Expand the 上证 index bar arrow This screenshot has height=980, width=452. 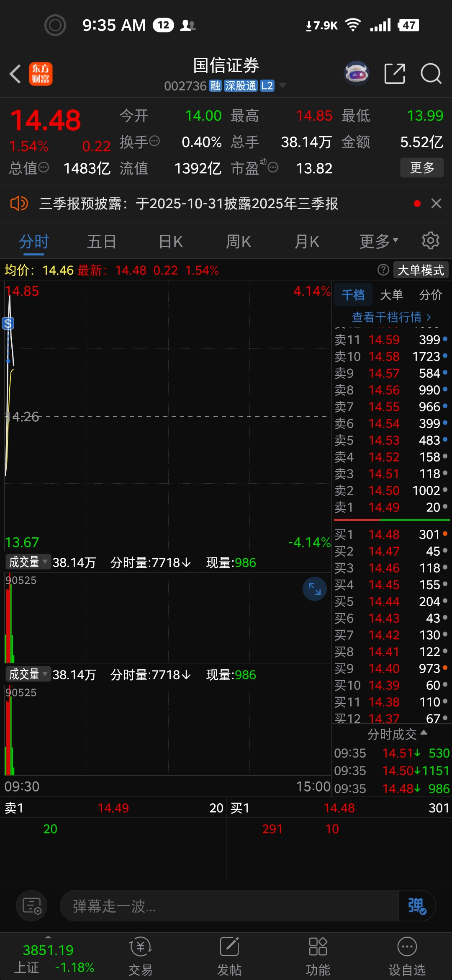tap(48, 937)
